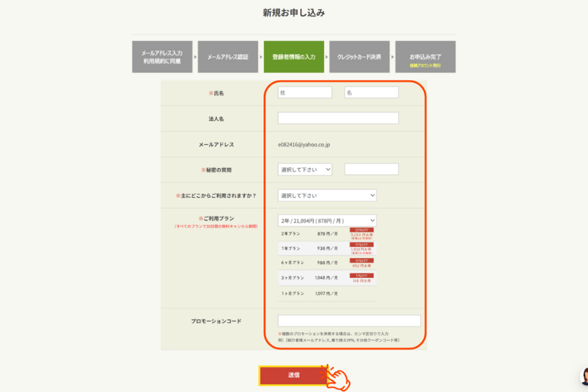Expand the 秘密の質問 dropdown

coord(305,169)
